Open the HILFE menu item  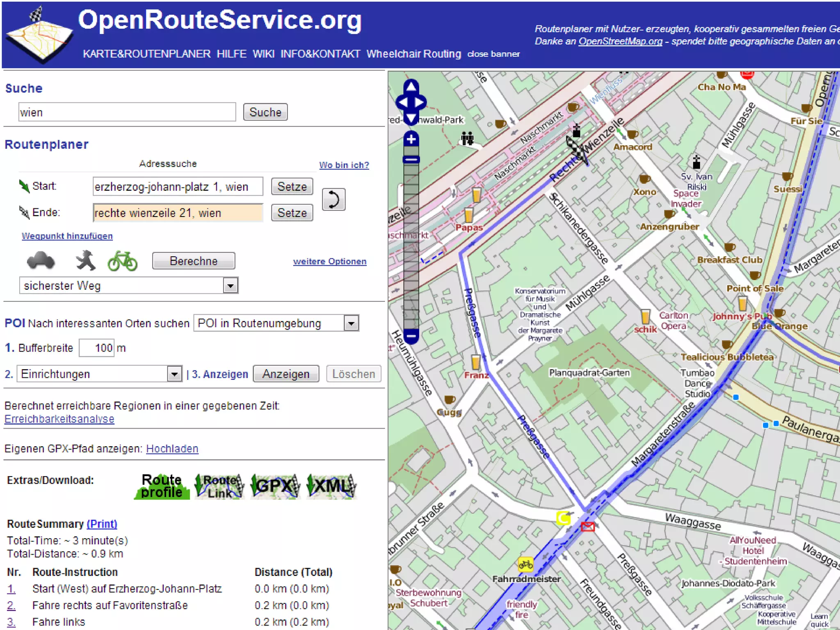tap(232, 54)
